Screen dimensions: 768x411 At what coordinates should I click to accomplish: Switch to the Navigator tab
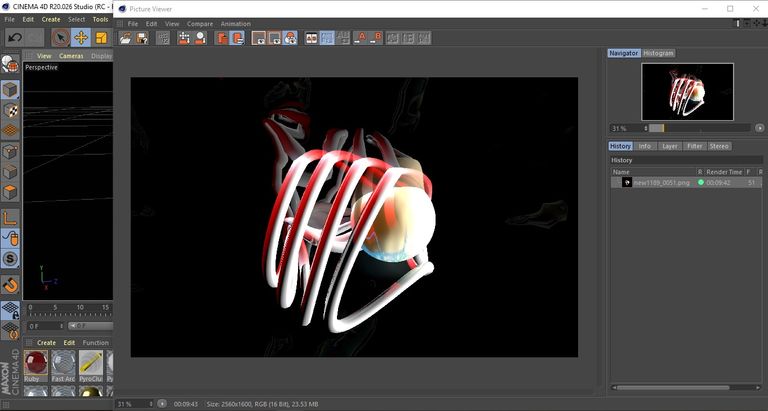click(624, 53)
